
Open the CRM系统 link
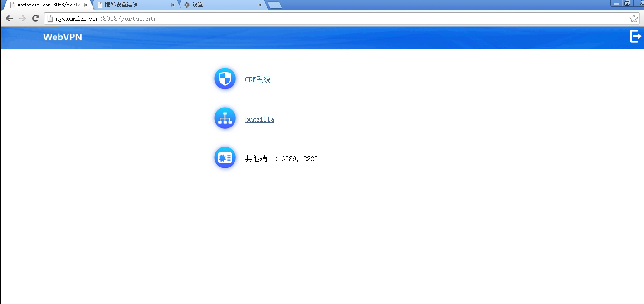pos(258,80)
